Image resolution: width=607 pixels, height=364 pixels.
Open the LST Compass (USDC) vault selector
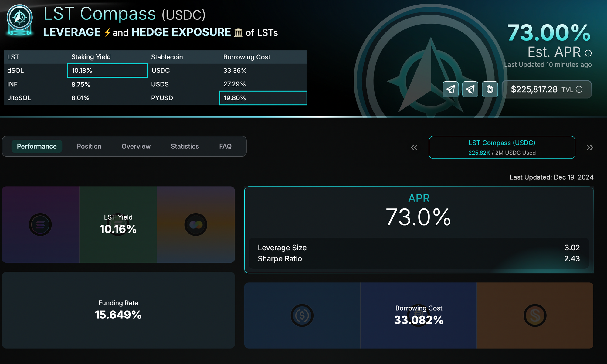(x=502, y=147)
